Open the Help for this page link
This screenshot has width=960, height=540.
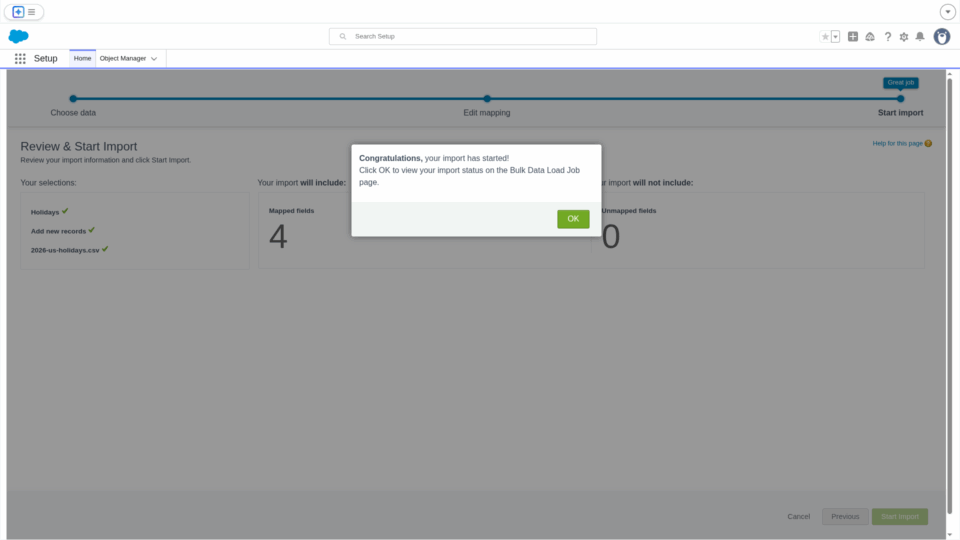pos(897,144)
